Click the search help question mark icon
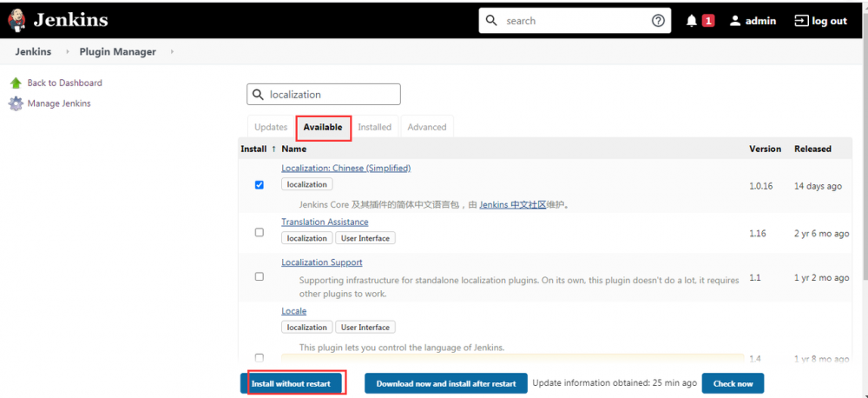868x398 pixels. pyautogui.click(x=658, y=21)
